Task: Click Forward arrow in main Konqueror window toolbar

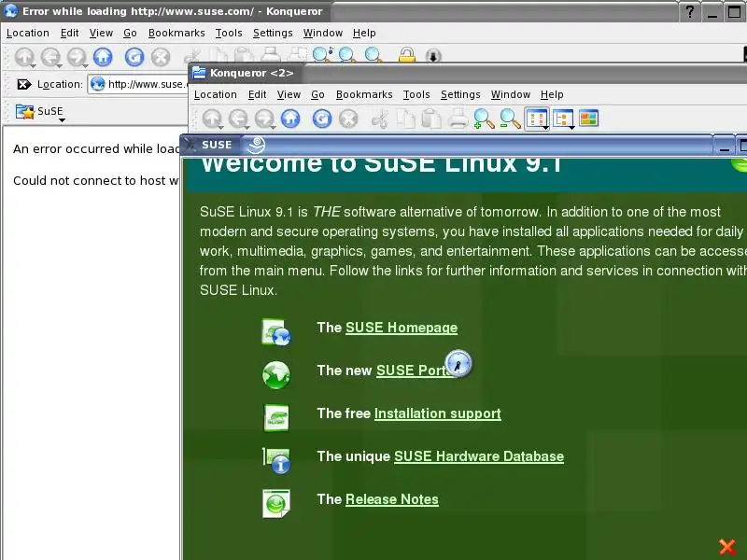Action: point(77,57)
